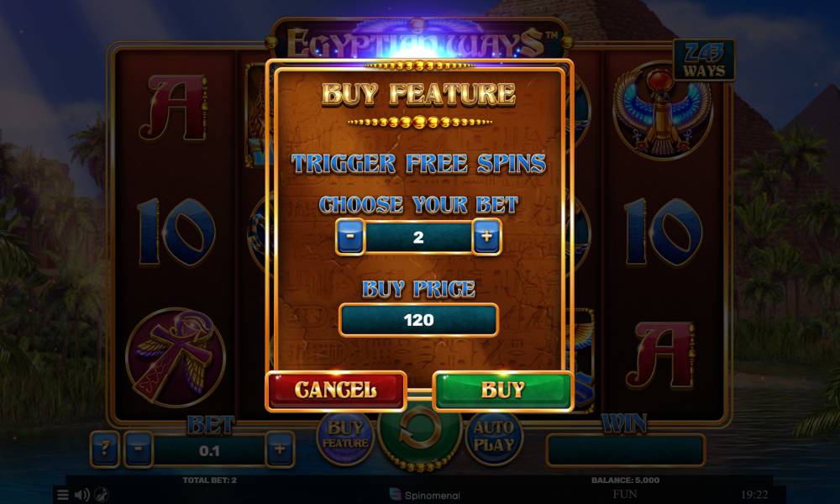Open the hamburger menu icon
The width and height of the screenshot is (840, 504).
(x=63, y=495)
